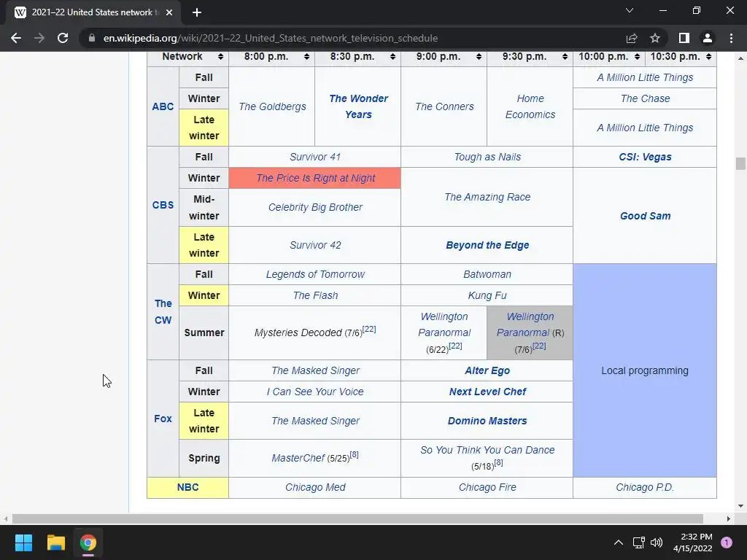Open the CBS network link

(x=163, y=205)
